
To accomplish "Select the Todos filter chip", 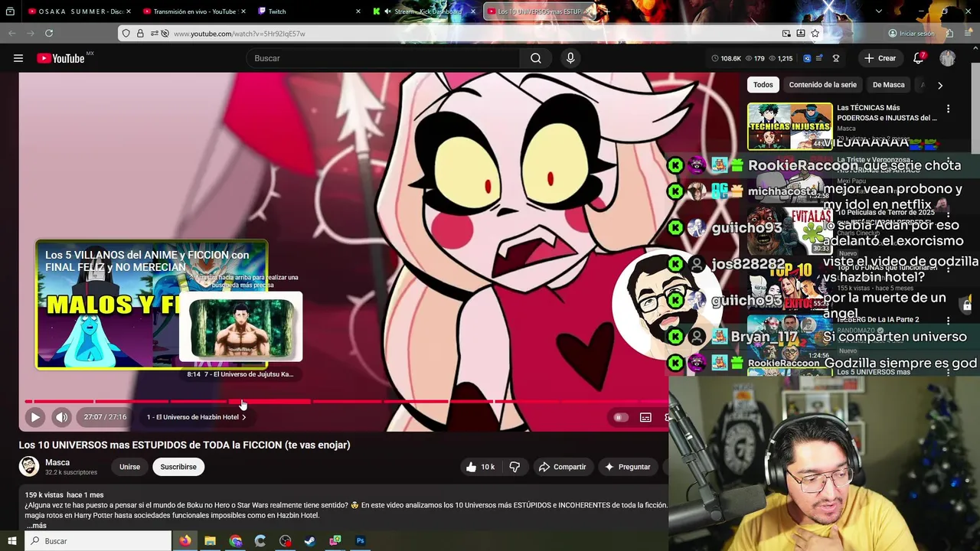I will (x=763, y=85).
